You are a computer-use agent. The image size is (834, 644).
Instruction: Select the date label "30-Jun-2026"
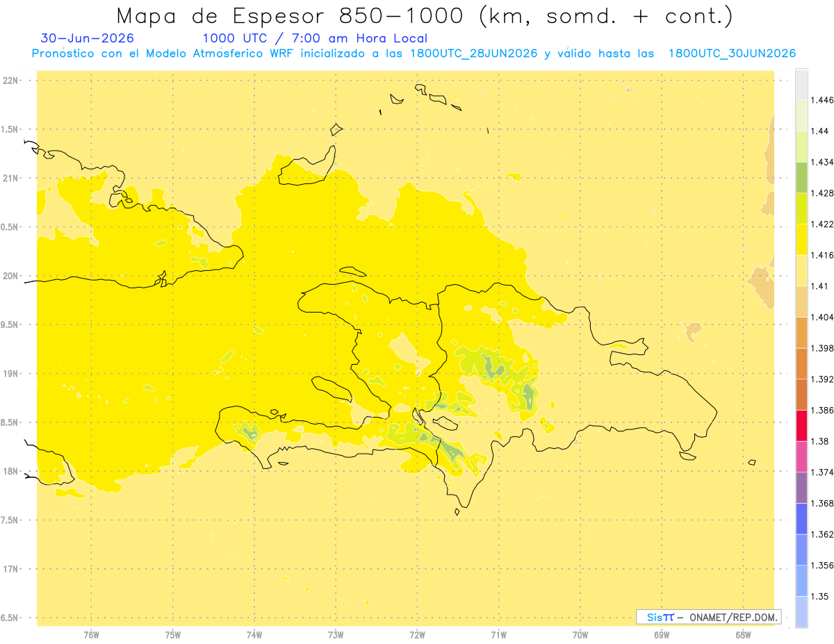click(x=88, y=39)
